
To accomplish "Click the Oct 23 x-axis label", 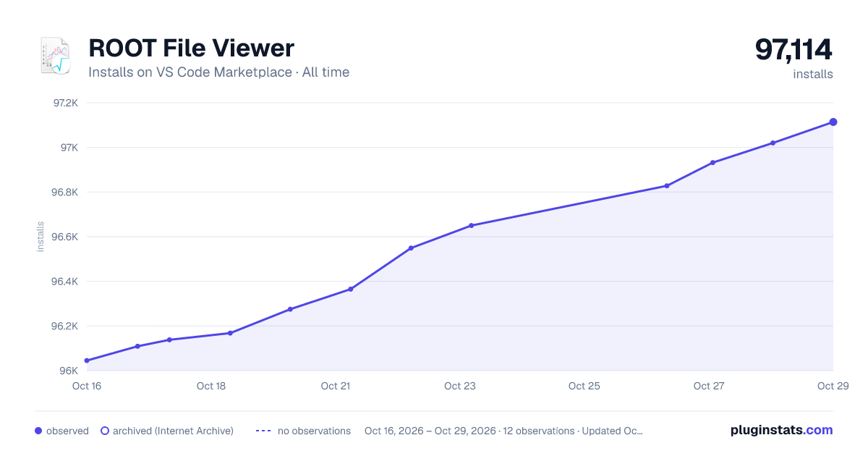I will [460, 386].
